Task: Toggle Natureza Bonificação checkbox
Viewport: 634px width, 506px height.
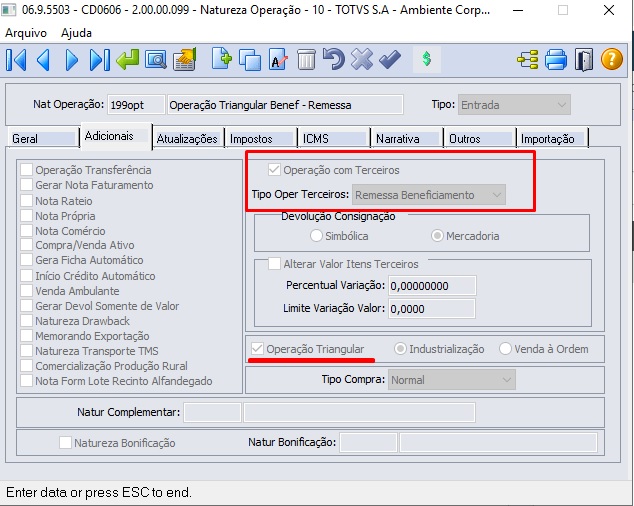Action: tap(65, 442)
